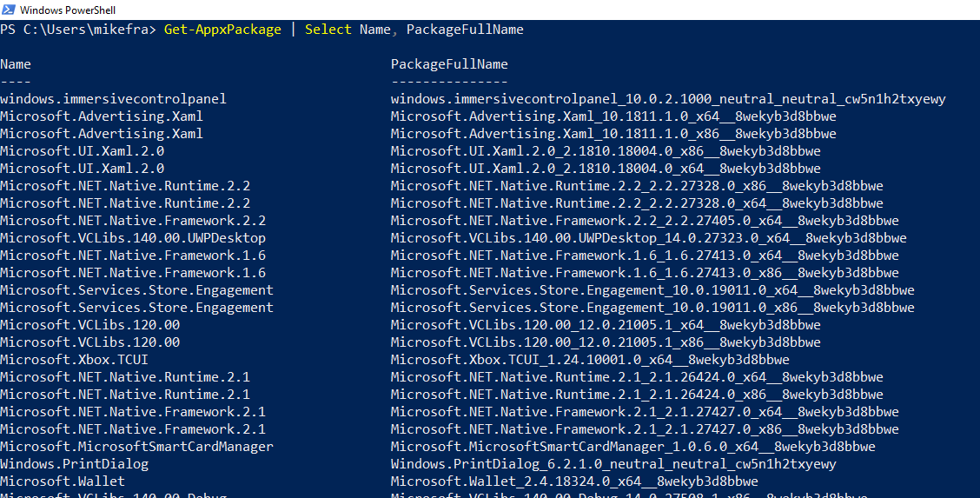Viewport: 980px width, 498px height.
Task: Select "Microsoft.Xbox.TCUI_1.24.10001.0_x64__8wekyb3d8bbwe"
Action: [x=590, y=360]
